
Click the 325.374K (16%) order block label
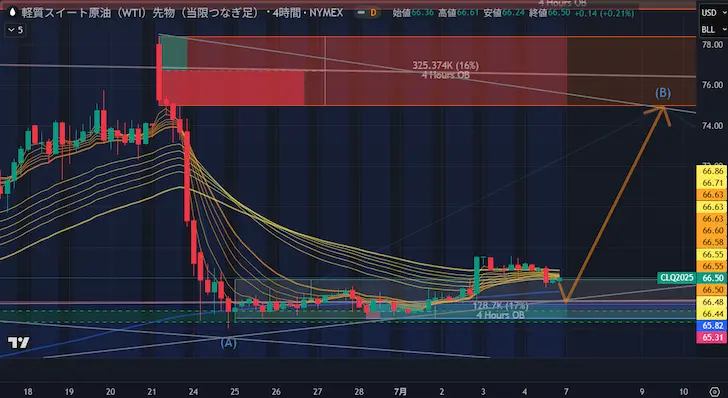(x=445, y=65)
